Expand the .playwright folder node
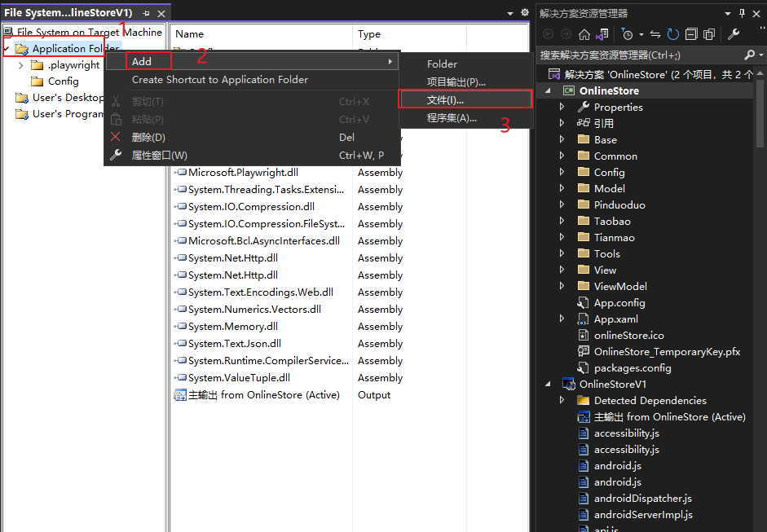The image size is (767, 532). pos(21,65)
